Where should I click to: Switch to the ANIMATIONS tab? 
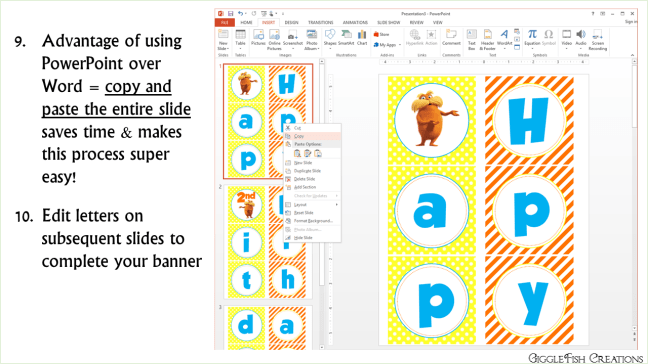[355, 22]
